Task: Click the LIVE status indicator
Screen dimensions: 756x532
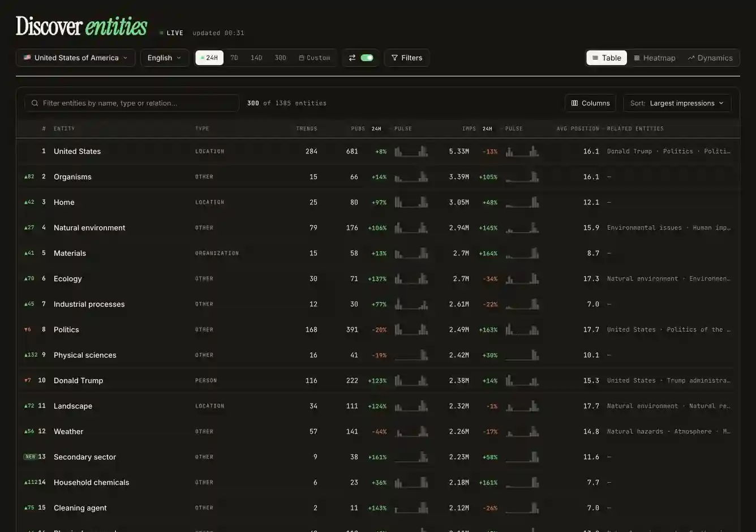Action: [171, 33]
